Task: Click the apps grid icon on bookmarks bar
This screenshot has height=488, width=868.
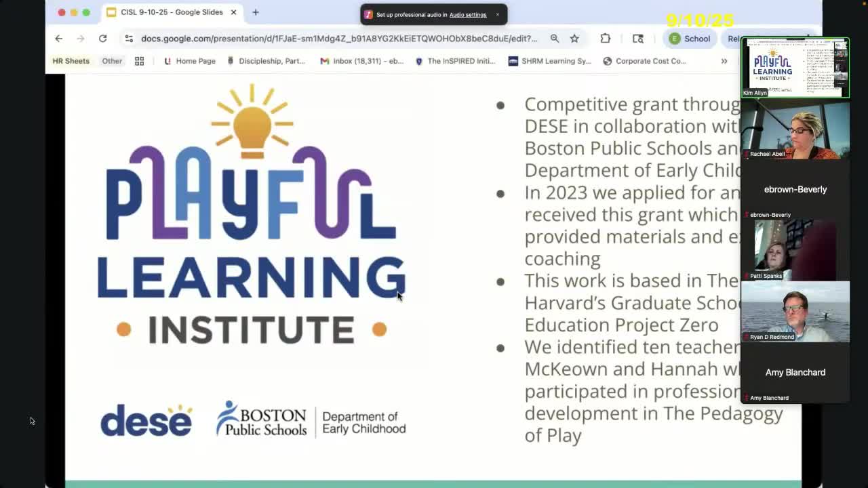Action: [x=139, y=61]
